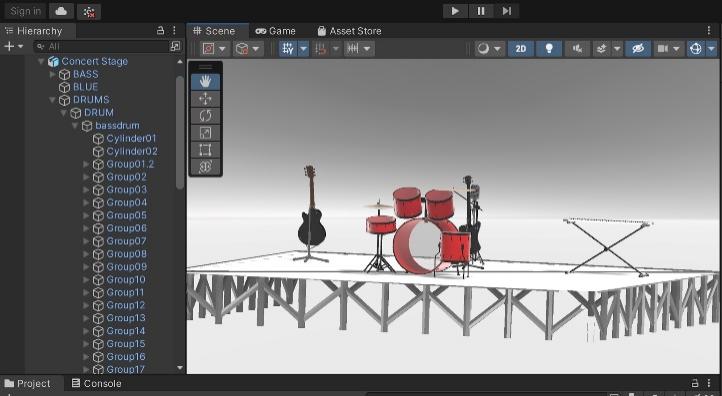
Task: Open the scene camera dropdown arrow
Action: pyautogui.click(x=676, y=48)
